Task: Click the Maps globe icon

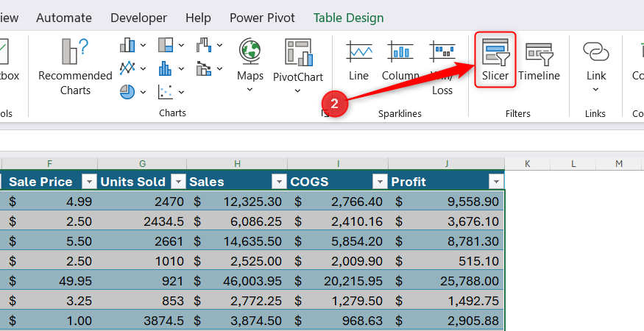Action: pyautogui.click(x=250, y=51)
